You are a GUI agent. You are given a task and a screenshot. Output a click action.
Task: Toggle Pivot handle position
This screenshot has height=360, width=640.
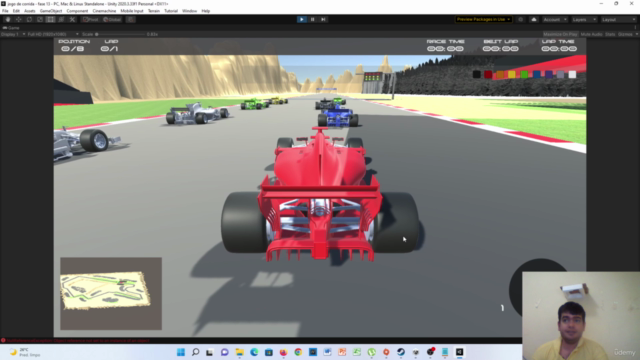[91, 19]
